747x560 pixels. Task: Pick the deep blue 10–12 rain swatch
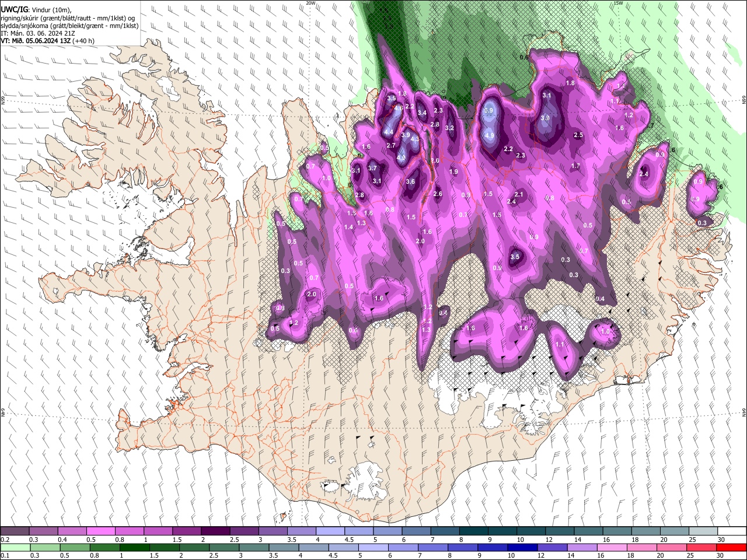[x=521, y=547]
